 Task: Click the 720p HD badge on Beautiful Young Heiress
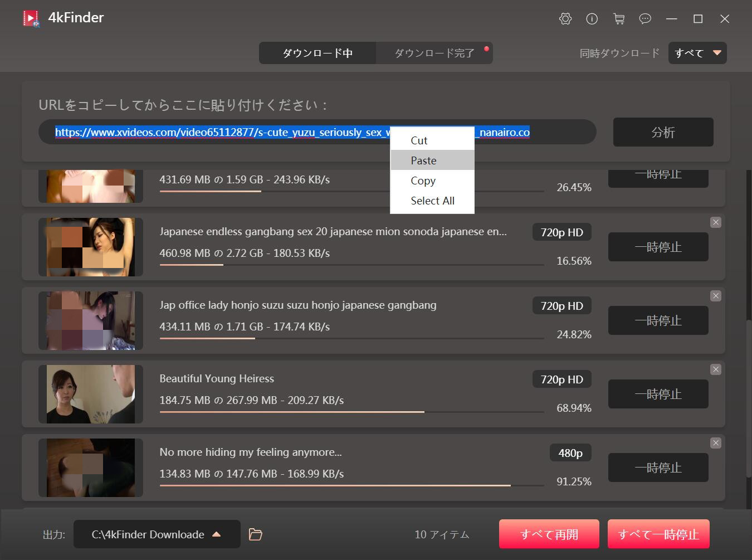[x=562, y=379]
